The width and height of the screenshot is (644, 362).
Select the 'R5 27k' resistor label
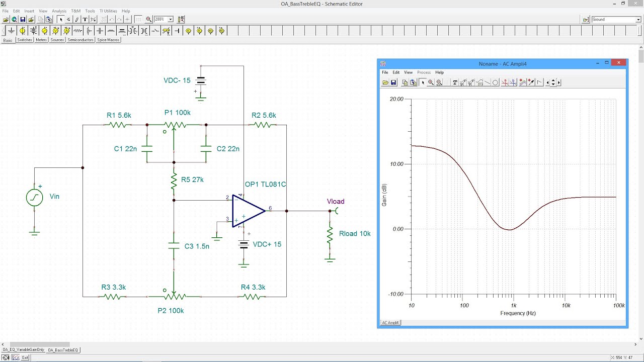(x=192, y=179)
